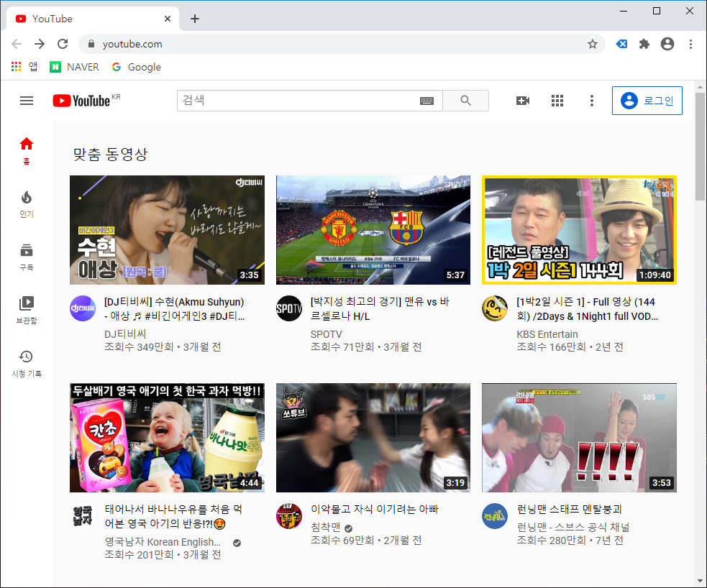Click the page vertical scrollbar thumb
Viewport: 707px width, 588px height.
(700, 147)
